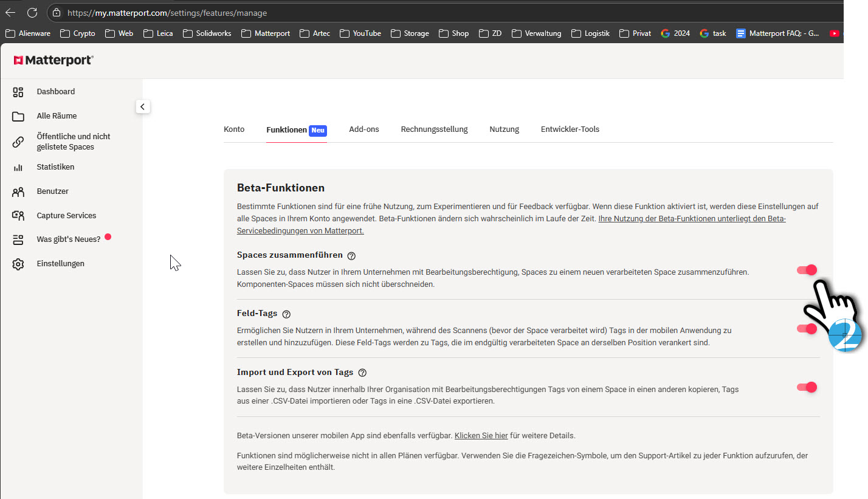This screenshot has width=868, height=499.
Task: Select the Funktionen tab
Action: 297,130
